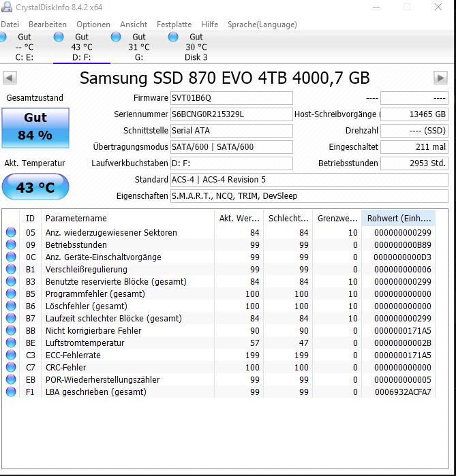
Task: Click the CrystalDiskInfo app icon in title bar
Action: (6, 7)
